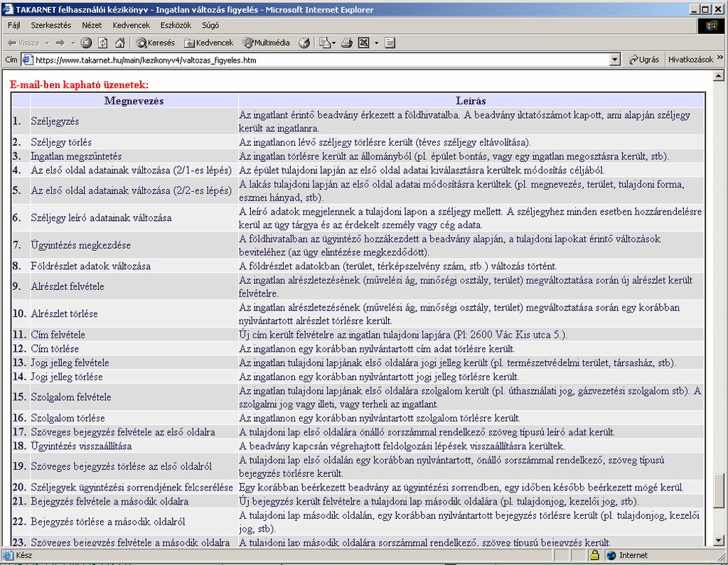Click the 'Jogi jelleg törlése' row name

(67, 377)
